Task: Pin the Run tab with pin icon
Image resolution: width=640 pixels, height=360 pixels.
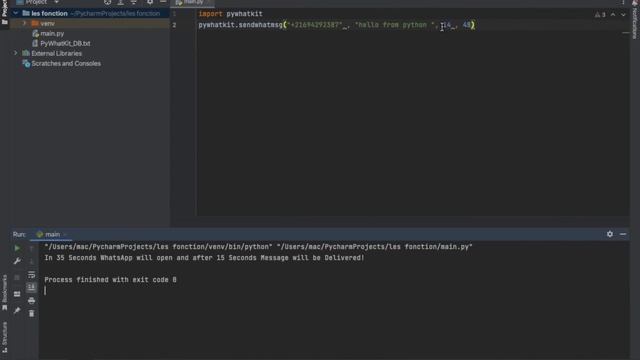Action: [x=17, y=311]
